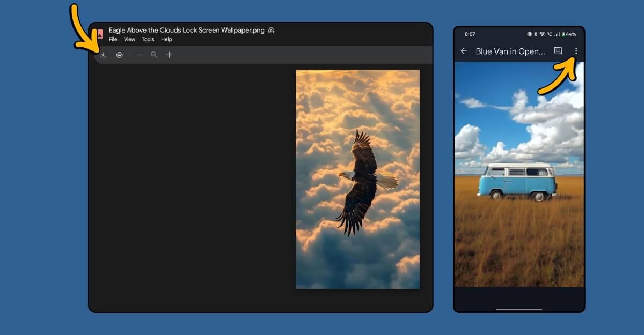Open the three-dot overflow menu on the phone
Viewport: 644px width, 335px height.
(x=576, y=51)
